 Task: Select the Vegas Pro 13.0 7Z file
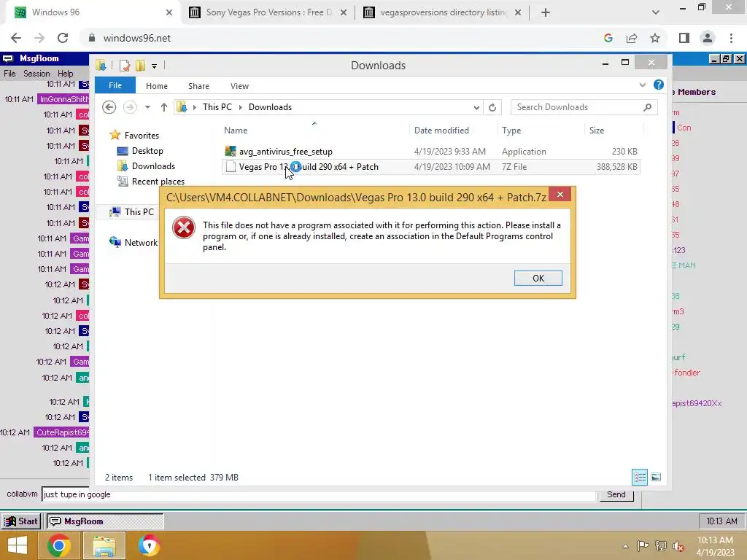(430, 167)
